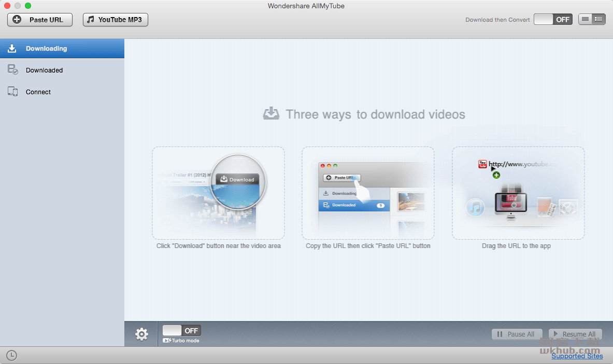613x364 pixels.
Task: Click the plus icon on Paste URL button
Action: click(x=17, y=20)
